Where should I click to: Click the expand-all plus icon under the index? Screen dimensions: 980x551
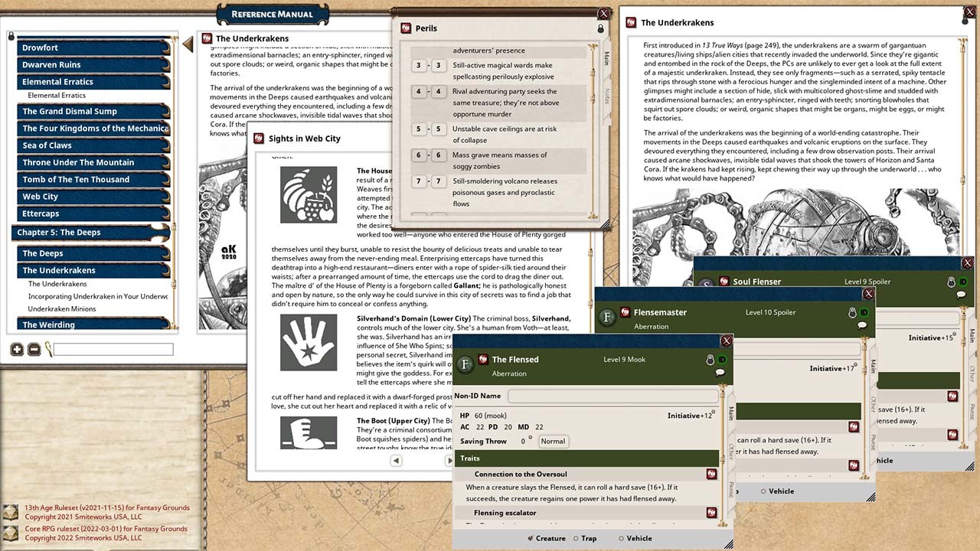click(17, 350)
